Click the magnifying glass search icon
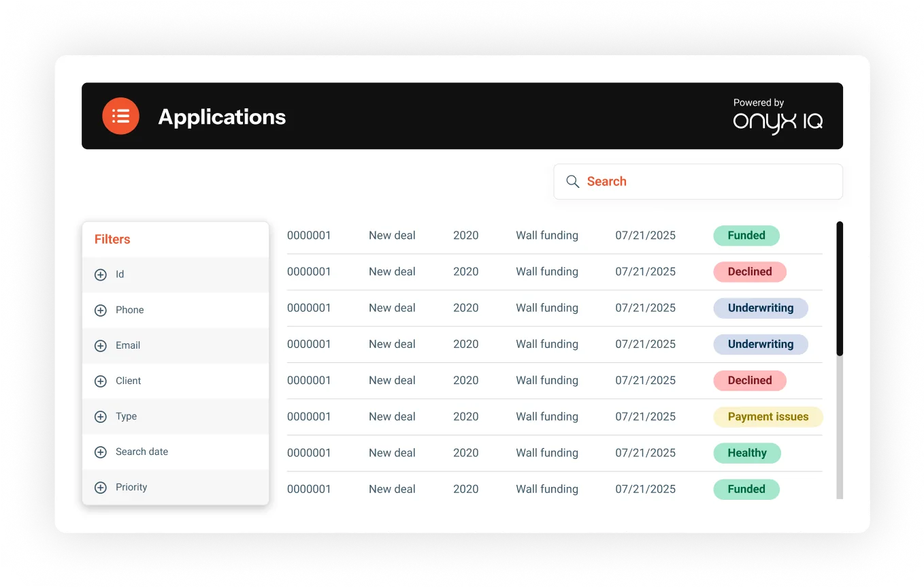The width and height of the screenshot is (924, 587). pos(573,182)
